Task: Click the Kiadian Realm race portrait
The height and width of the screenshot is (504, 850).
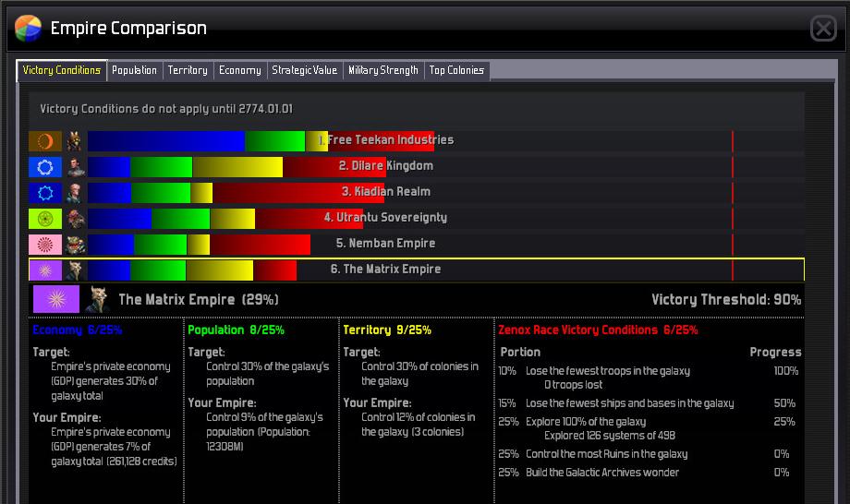Action: pyautogui.click(x=74, y=193)
